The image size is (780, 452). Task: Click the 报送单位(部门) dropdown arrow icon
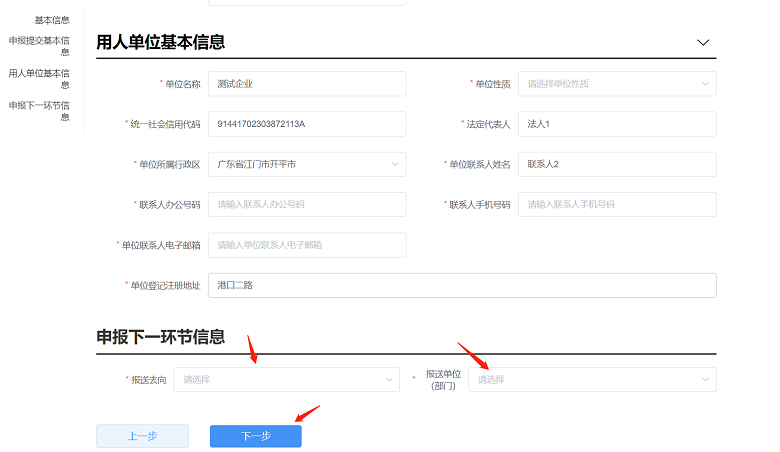[x=705, y=379]
